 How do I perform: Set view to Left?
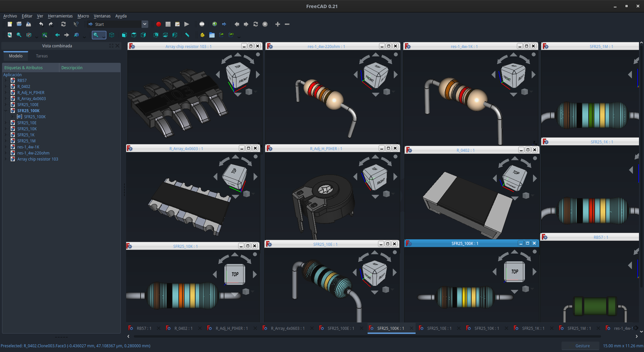(175, 35)
